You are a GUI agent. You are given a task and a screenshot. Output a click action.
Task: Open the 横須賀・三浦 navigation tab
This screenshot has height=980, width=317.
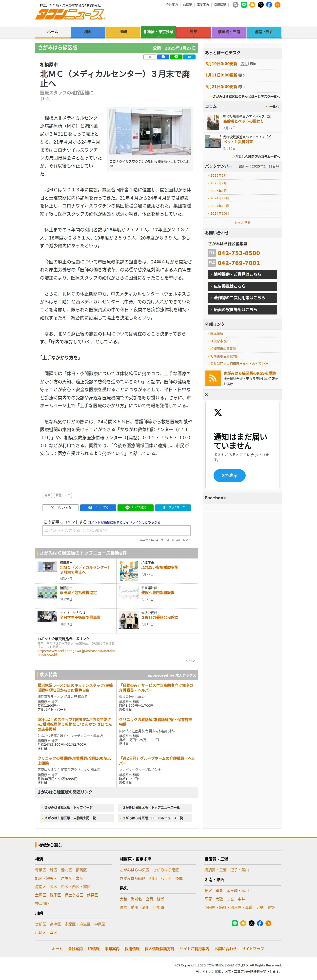pos(229,32)
